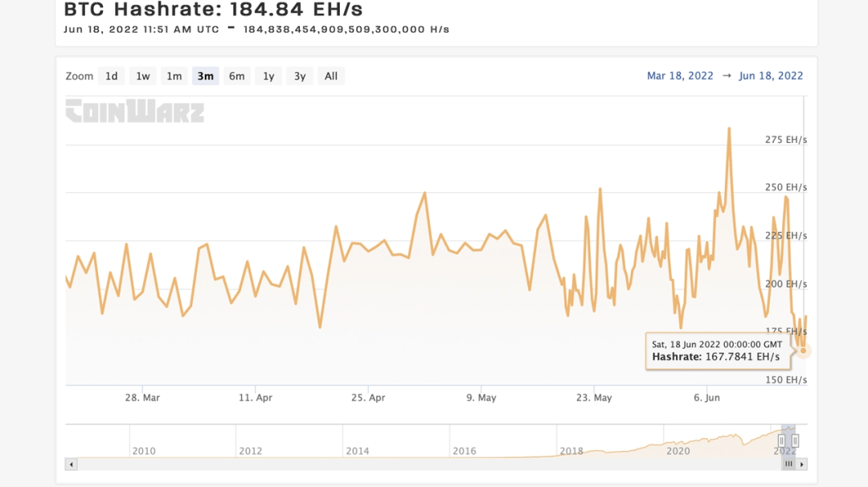Click the left navigator range handle

coord(780,440)
